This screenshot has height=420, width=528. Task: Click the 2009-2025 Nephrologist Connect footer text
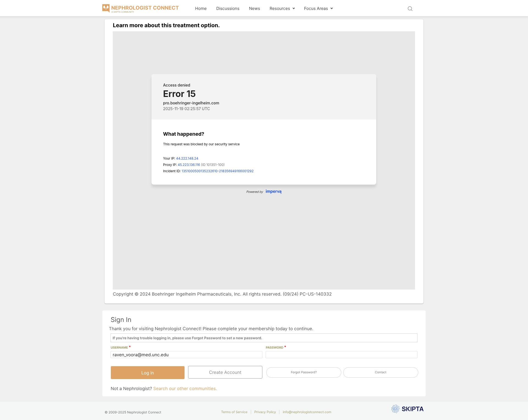(133, 412)
